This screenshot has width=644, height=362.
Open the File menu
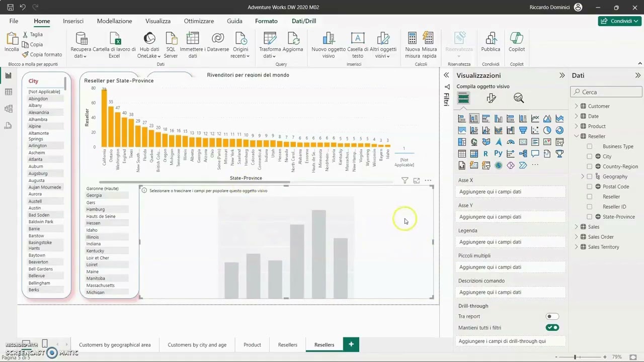coord(14,21)
